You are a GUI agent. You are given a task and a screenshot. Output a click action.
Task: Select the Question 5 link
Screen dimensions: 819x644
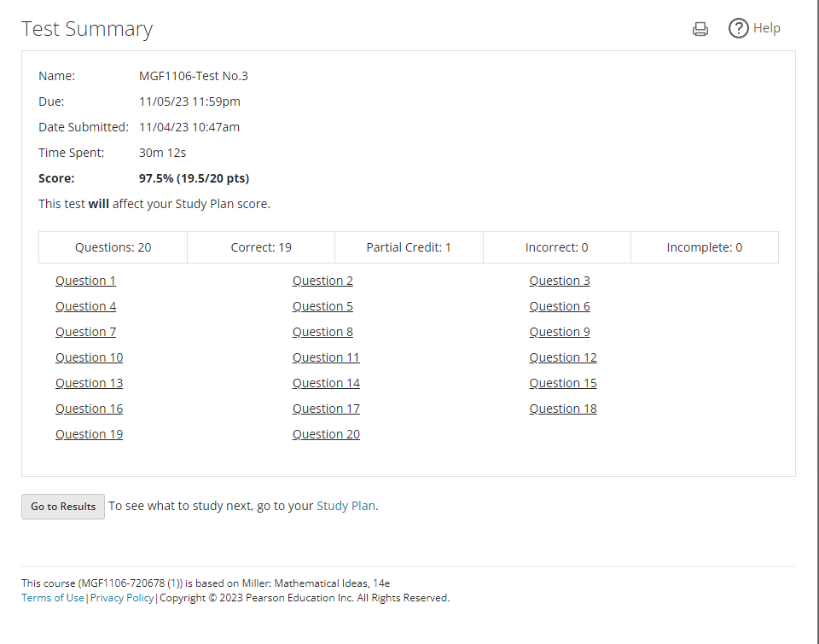click(x=322, y=306)
